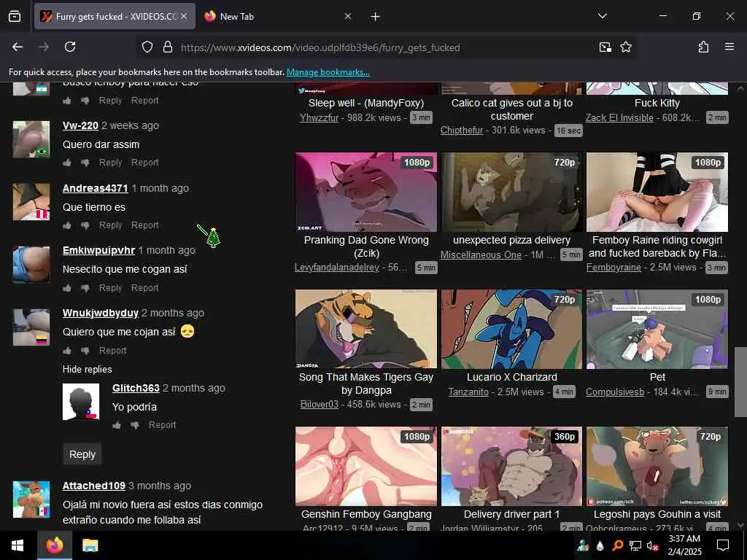This screenshot has height=560, width=747.
Task: Click the taskbar clock showing 3:37 AM
Action: pos(684,545)
